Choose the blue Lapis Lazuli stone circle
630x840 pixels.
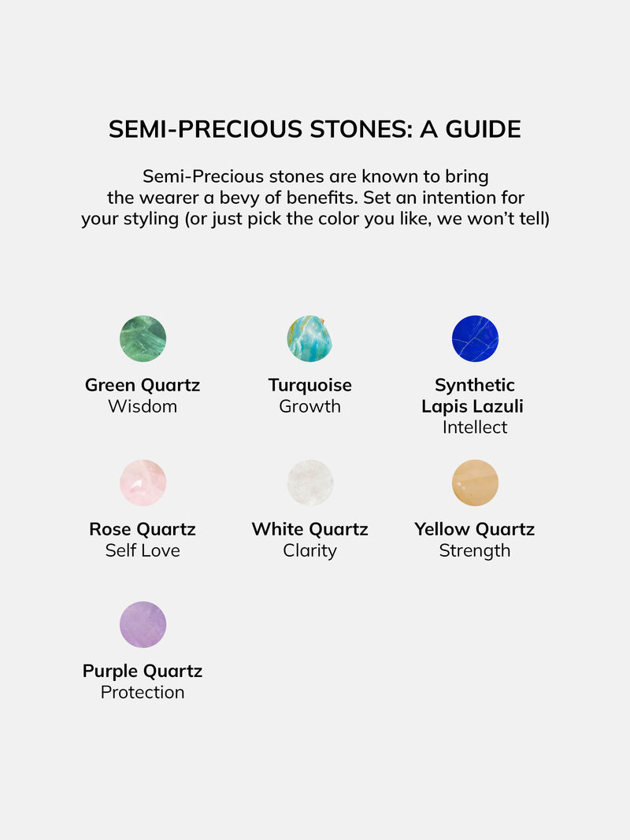(475, 339)
